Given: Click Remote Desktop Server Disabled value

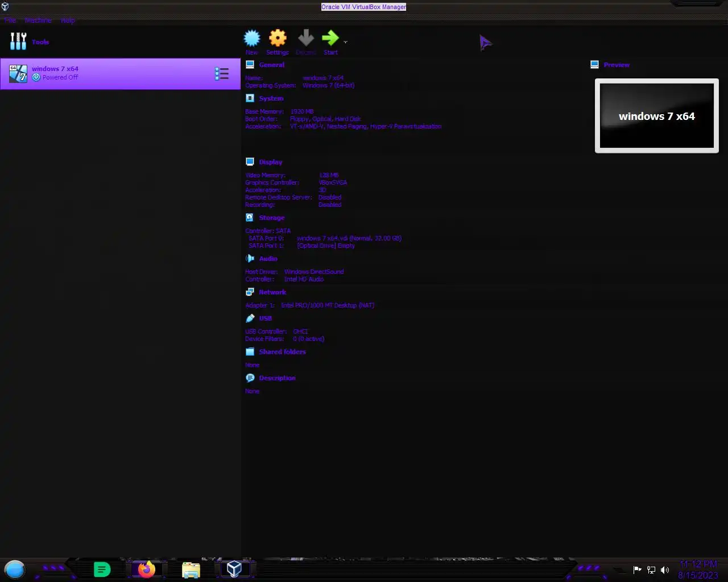Looking at the screenshot, I should (x=330, y=197).
